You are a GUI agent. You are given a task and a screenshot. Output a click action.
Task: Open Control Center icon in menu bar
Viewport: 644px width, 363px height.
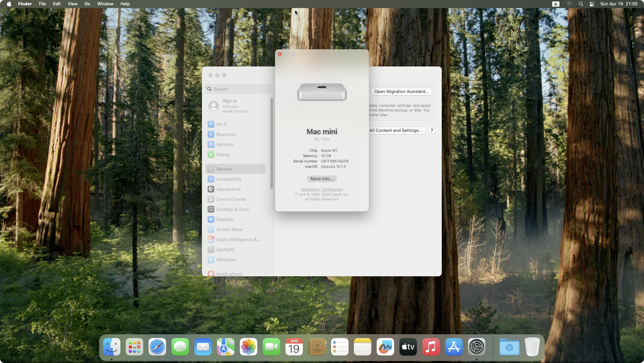[592, 4]
